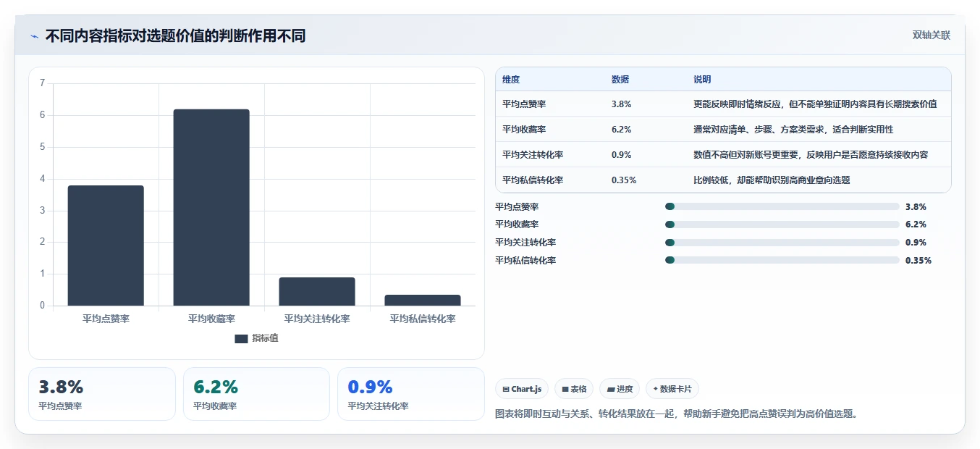This screenshot has height=449, width=980.
Task: Click the 0.9% value in table
Action: point(622,155)
